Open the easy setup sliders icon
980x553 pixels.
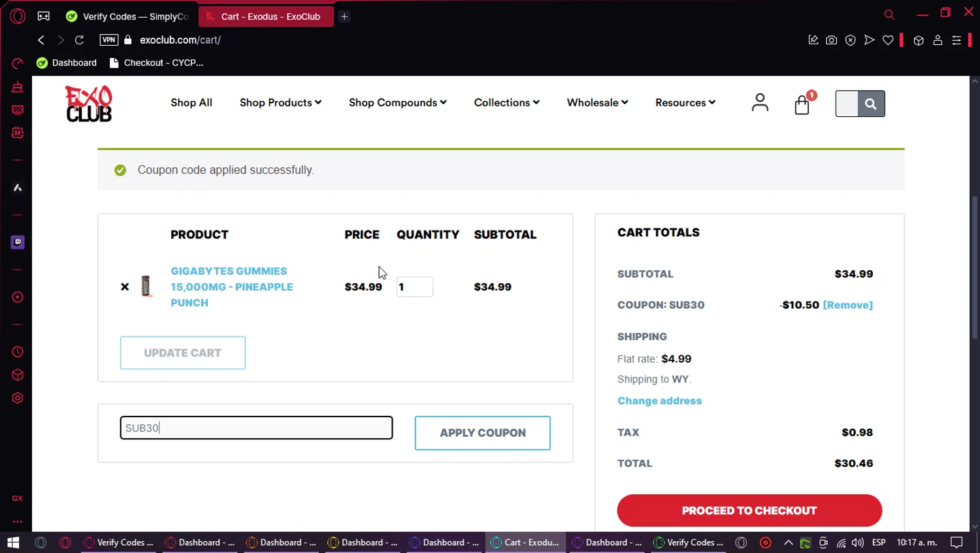(x=956, y=40)
